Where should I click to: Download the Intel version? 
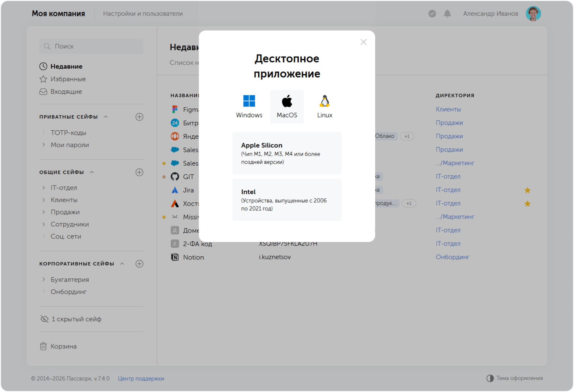287,200
